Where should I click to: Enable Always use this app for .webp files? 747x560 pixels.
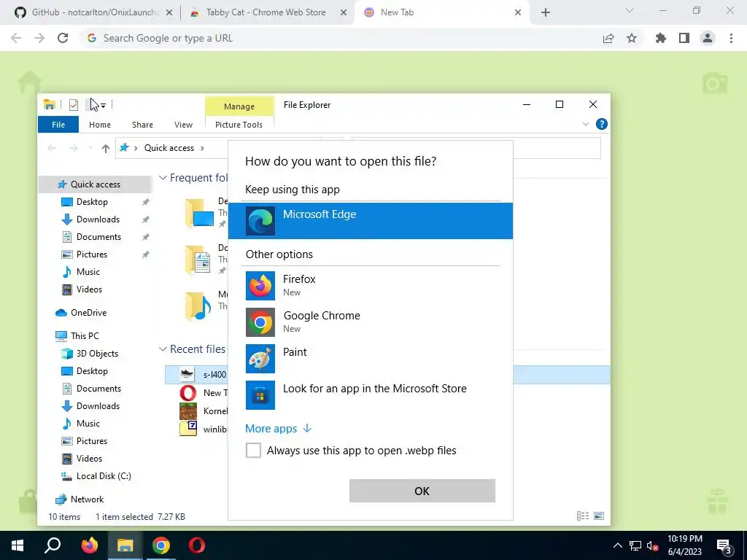tap(253, 450)
